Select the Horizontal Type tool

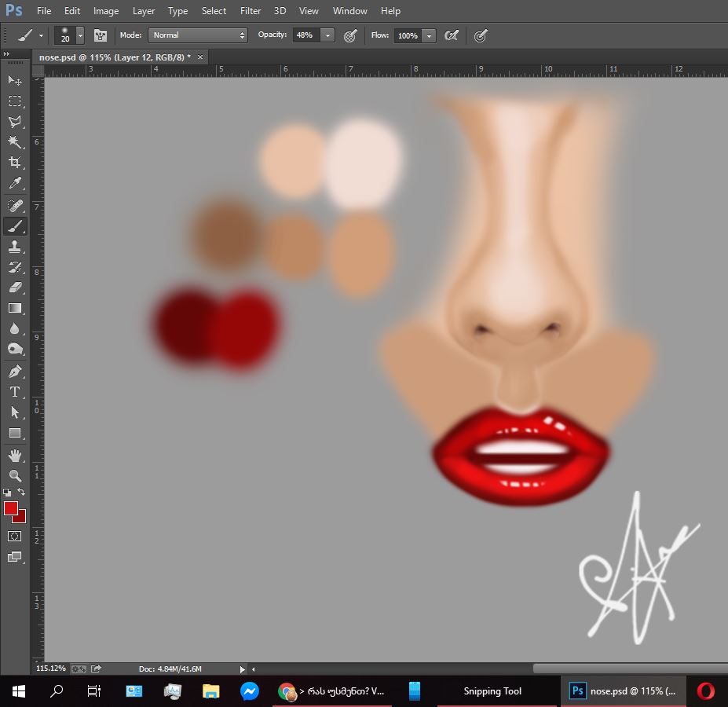pos(15,392)
